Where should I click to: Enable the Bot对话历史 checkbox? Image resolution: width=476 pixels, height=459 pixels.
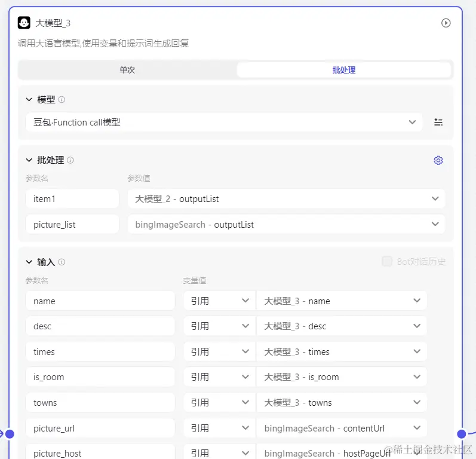(387, 262)
